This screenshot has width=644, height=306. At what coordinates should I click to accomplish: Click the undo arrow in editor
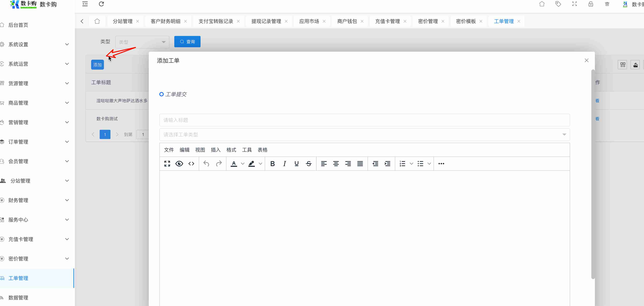tap(206, 164)
